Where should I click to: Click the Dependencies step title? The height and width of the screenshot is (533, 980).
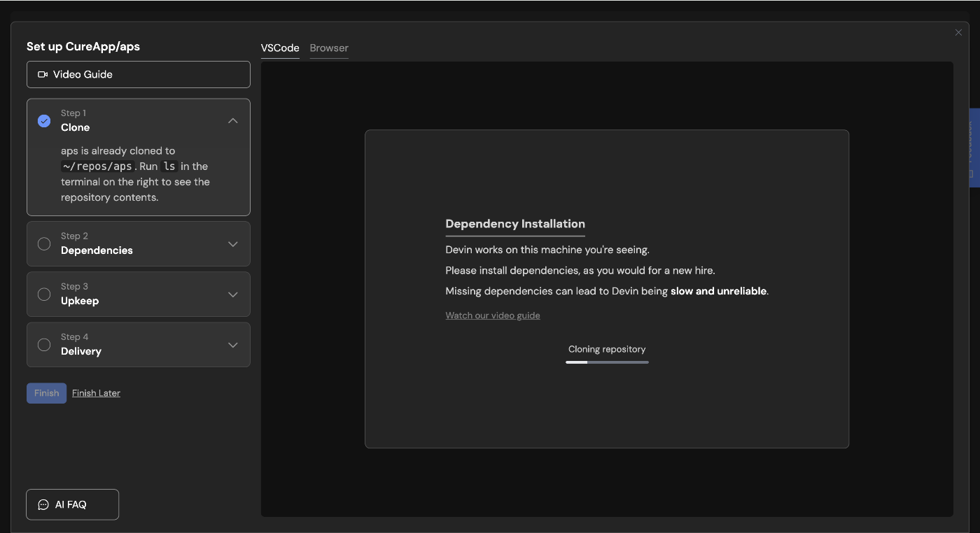pos(97,250)
